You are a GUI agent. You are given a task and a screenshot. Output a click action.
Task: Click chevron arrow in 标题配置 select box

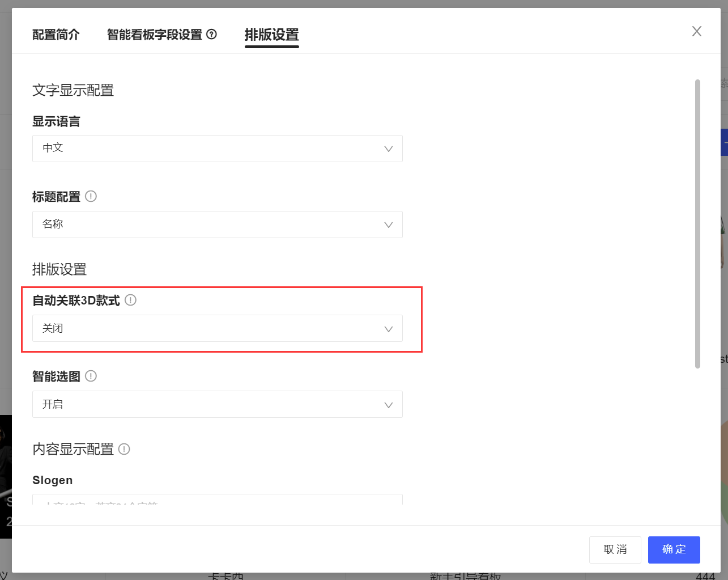coord(389,225)
